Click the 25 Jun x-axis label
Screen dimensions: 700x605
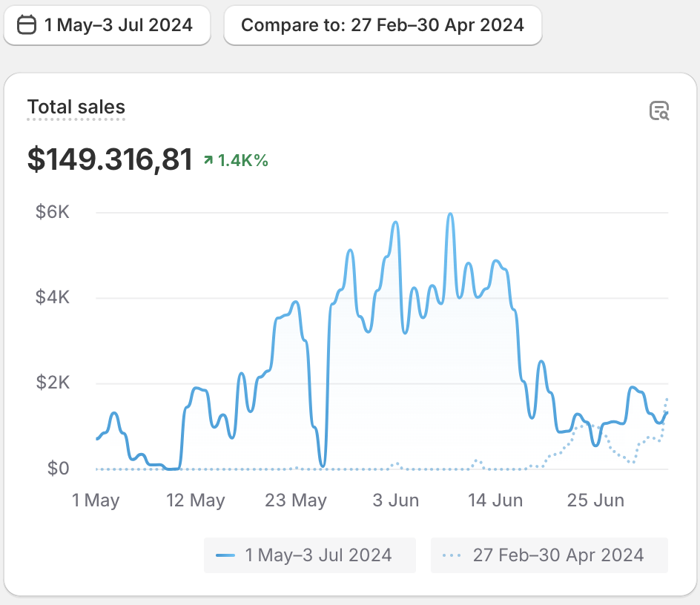(x=595, y=500)
